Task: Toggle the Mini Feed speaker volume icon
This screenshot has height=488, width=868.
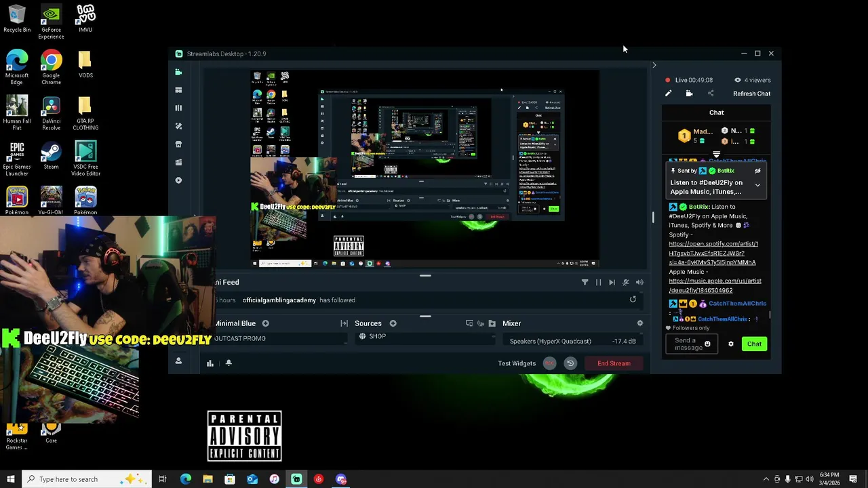Action: click(x=639, y=283)
